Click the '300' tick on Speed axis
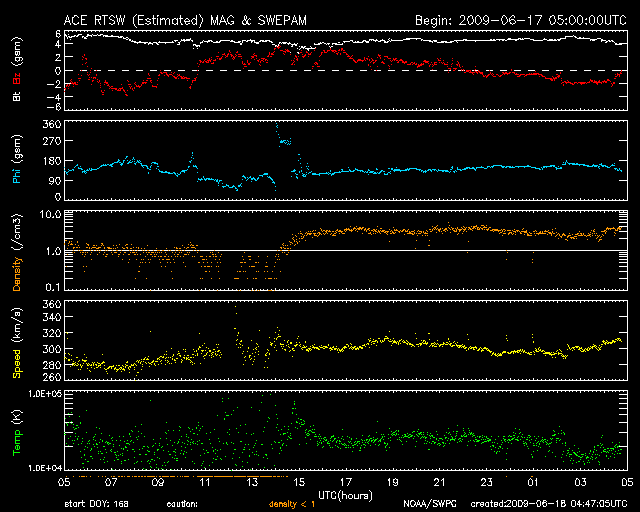 pos(52,349)
